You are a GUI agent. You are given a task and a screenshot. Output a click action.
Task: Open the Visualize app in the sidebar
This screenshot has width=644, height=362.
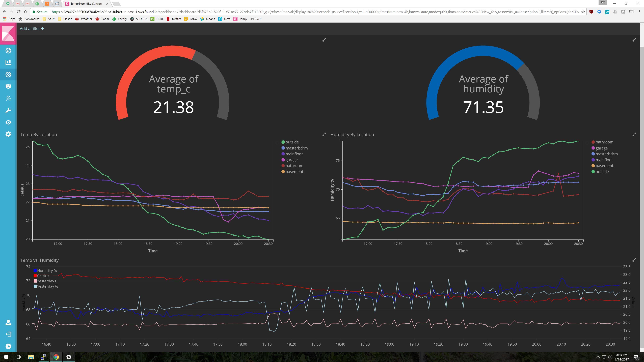pyautogui.click(x=8, y=63)
